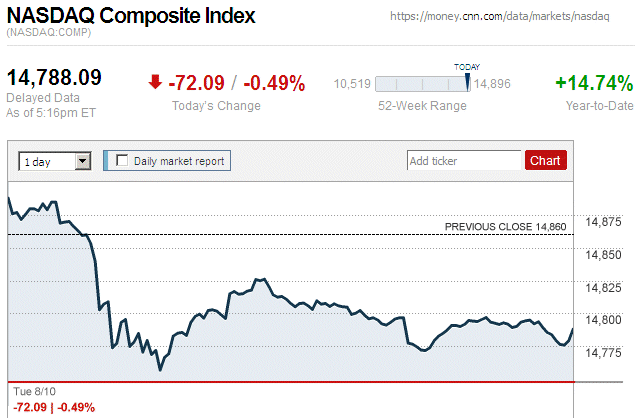Click the 14,875 y-axis label
This screenshot has height=420, width=640.
[603, 222]
